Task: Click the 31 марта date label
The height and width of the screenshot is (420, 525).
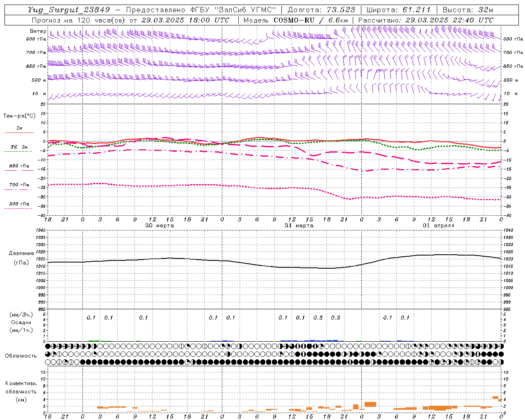Action: (299, 226)
